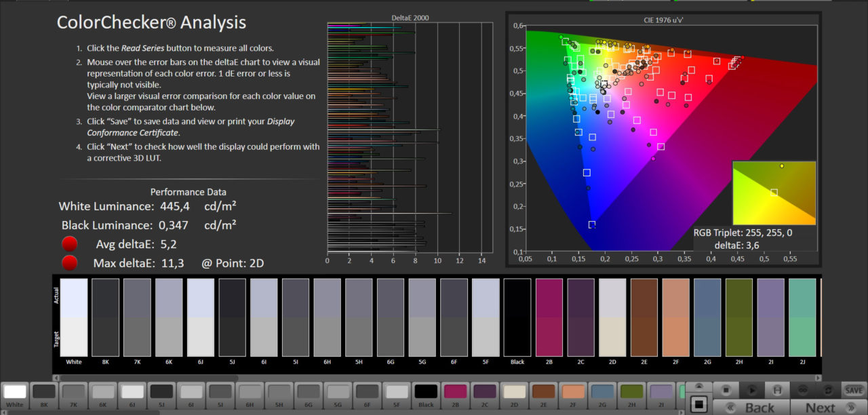
Task: Click the 2G actual/target comparison patch
Action: [x=708, y=317]
